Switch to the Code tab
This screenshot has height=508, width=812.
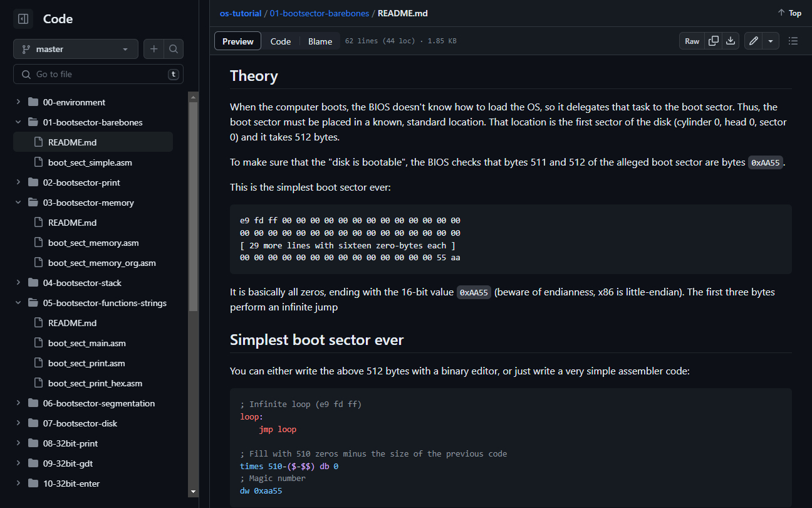click(280, 41)
